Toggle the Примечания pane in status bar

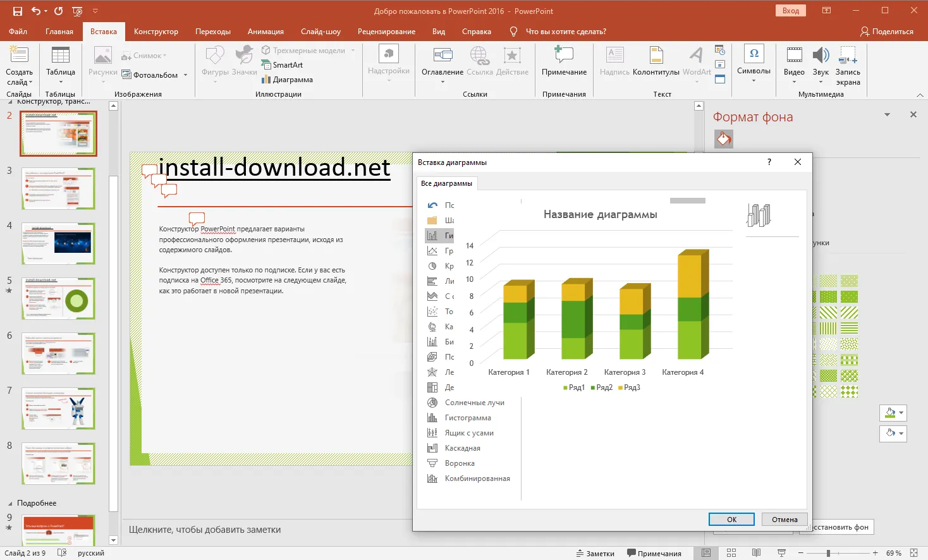pyautogui.click(x=654, y=553)
